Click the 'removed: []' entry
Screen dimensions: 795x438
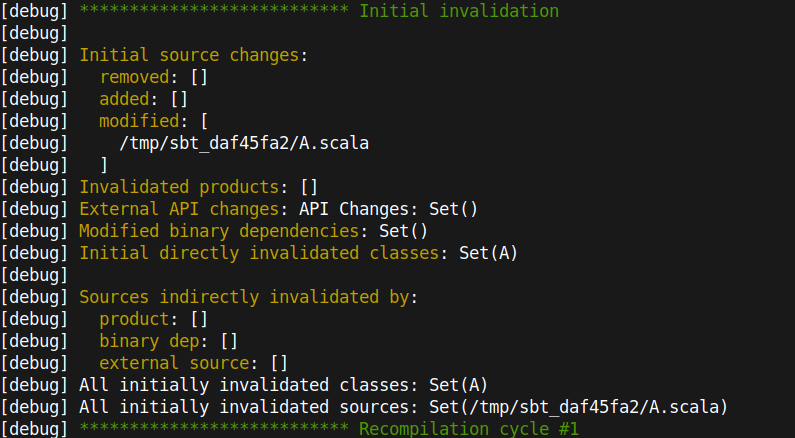tap(153, 77)
